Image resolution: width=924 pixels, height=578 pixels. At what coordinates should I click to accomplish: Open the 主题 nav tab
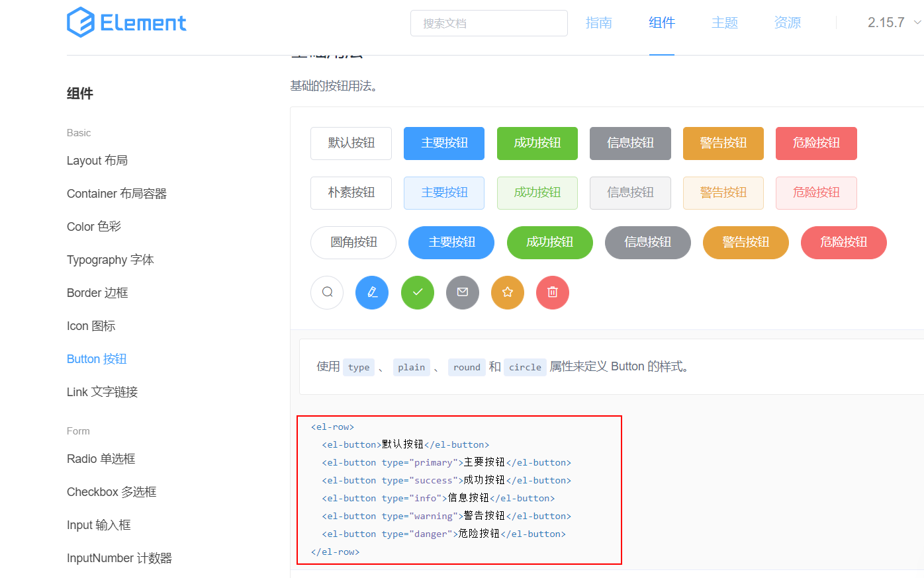click(x=725, y=23)
